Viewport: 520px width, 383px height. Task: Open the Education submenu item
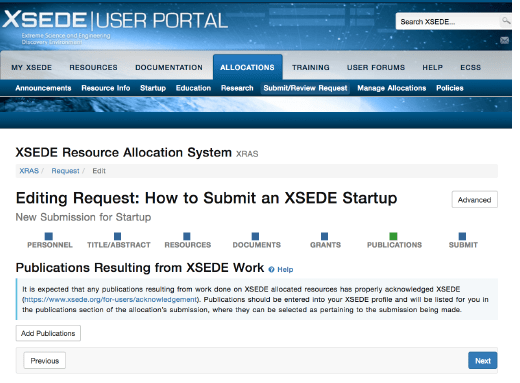click(x=193, y=88)
